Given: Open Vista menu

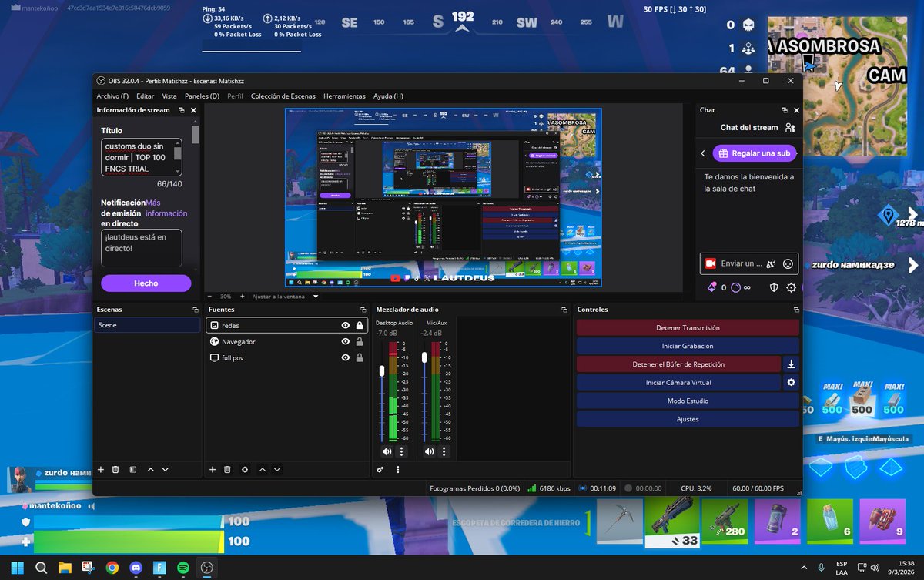Looking at the screenshot, I should click(x=169, y=96).
